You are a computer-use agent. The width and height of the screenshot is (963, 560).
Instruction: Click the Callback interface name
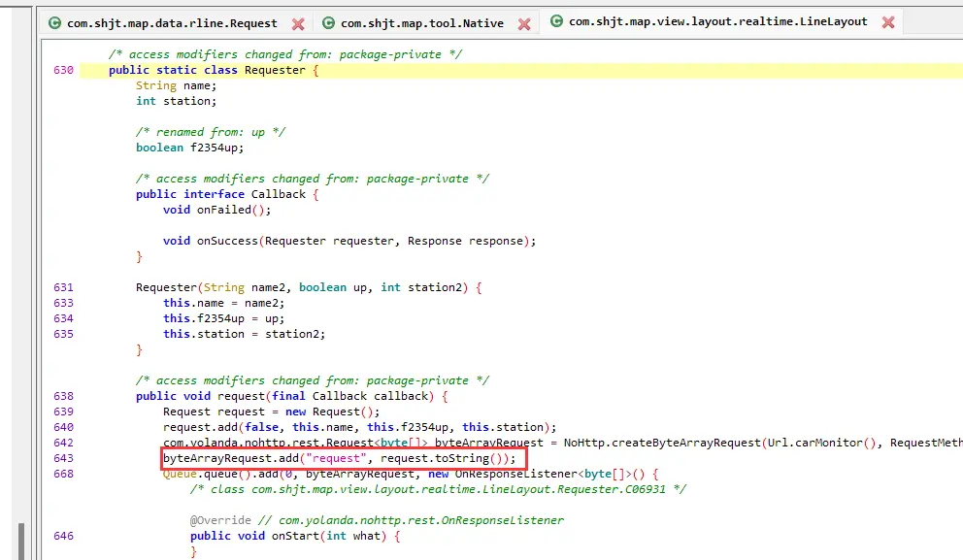click(279, 194)
